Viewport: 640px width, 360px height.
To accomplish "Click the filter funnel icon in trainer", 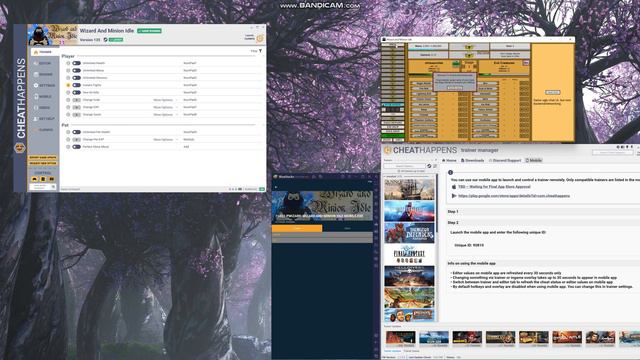I will pyautogui.click(x=260, y=51).
